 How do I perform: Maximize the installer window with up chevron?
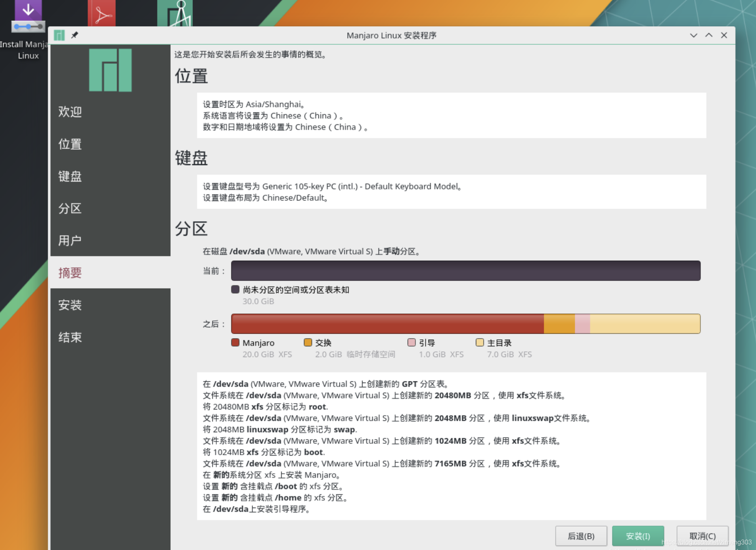[709, 35]
